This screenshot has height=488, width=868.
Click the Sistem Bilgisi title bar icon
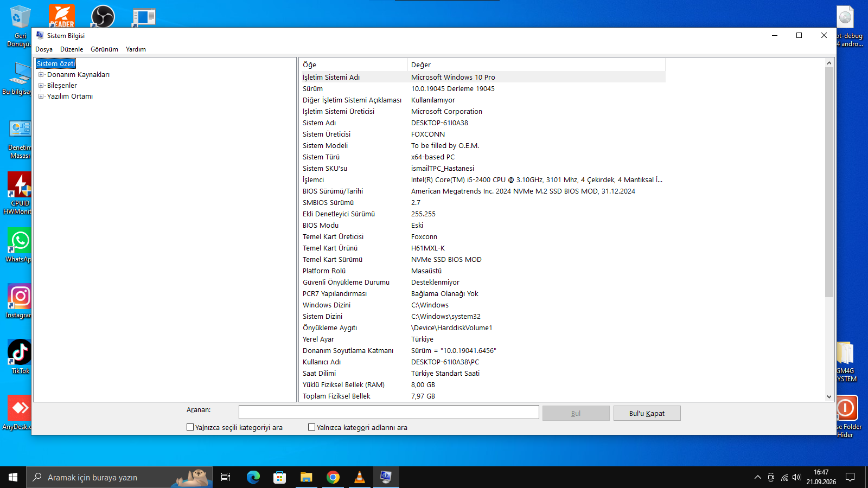coord(40,35)
